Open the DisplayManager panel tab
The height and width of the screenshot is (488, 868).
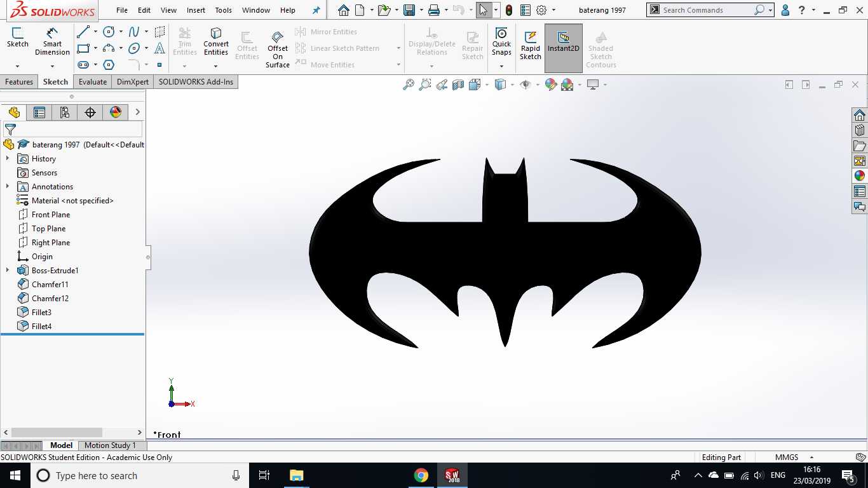(x=115, y=112)
